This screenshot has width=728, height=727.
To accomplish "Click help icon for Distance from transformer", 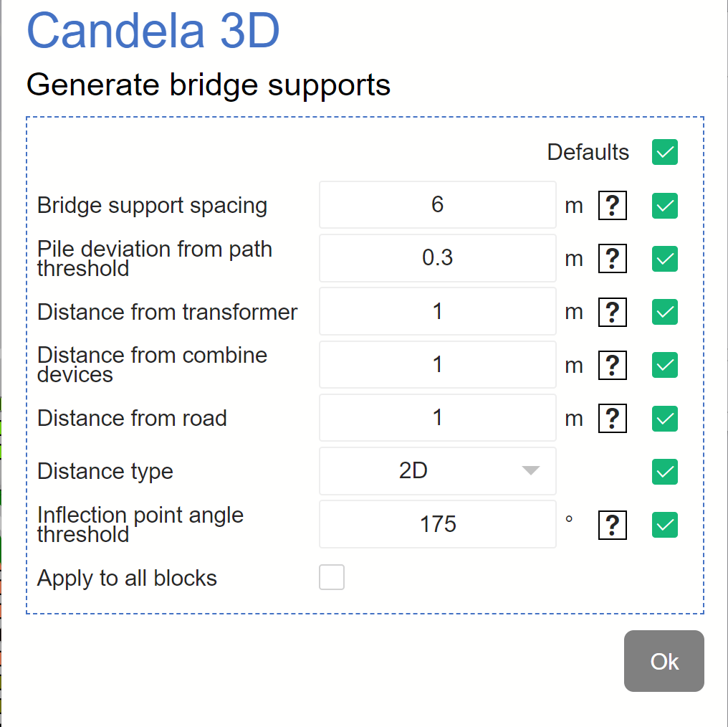I will [612, 312].
